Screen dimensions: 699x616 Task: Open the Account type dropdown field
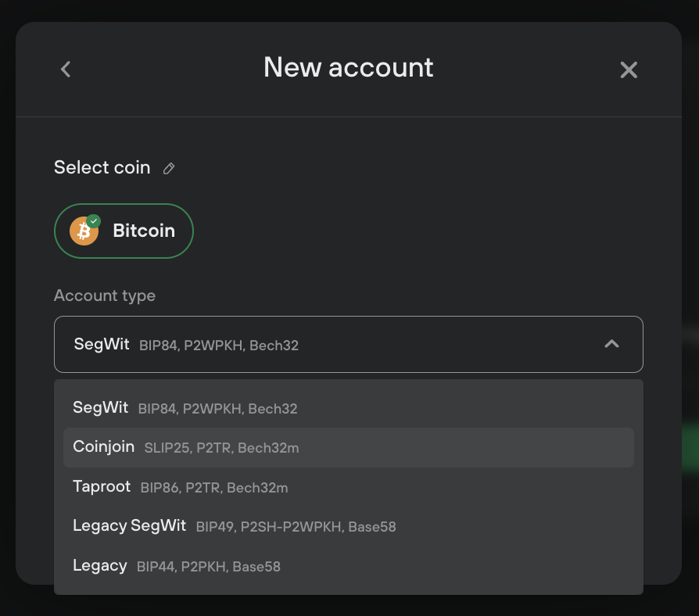(x=349, y=344)
